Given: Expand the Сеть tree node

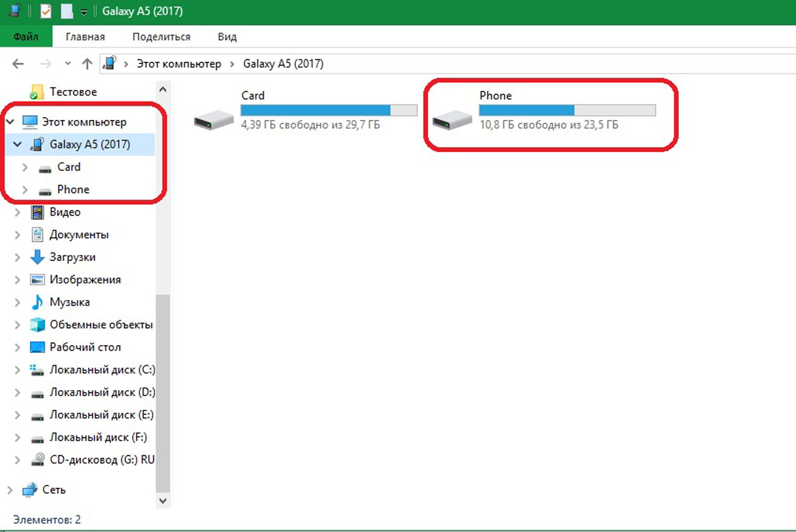Looking at the screenshot, I should pos(10,490).
